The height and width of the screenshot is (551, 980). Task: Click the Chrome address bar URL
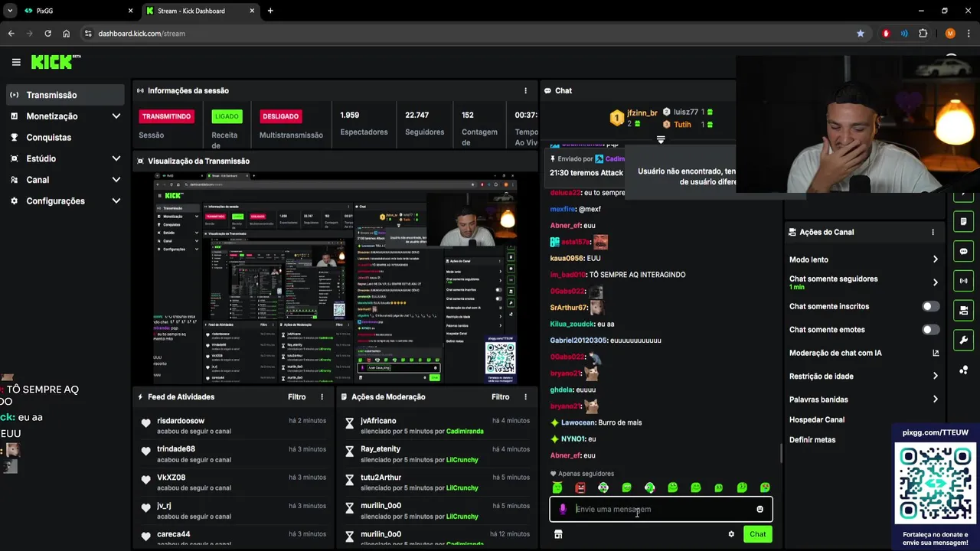142,34
